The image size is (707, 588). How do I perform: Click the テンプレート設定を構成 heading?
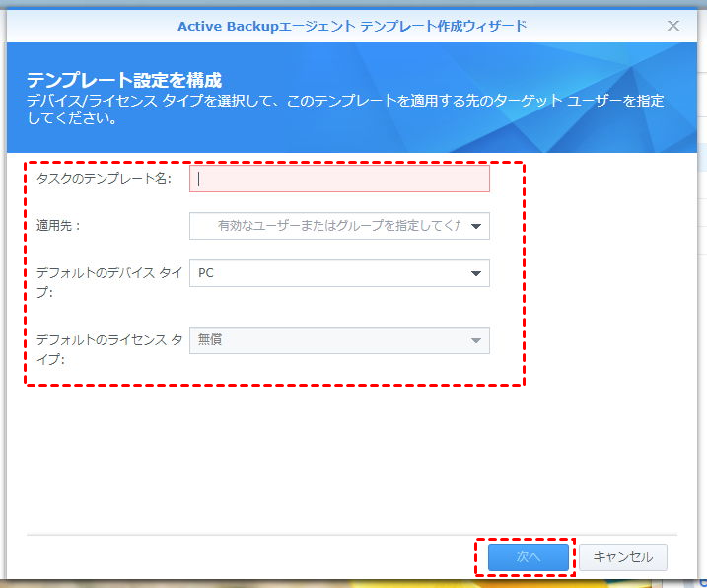click(x=124, y=80)
